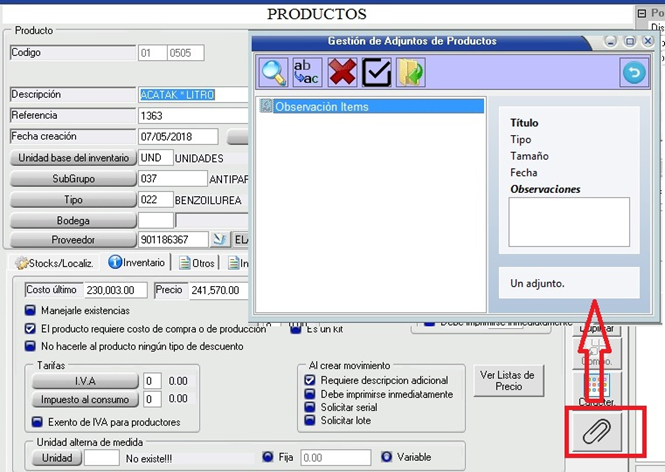
Task: Select the 'Fija' radio option
Action: [267, 457]
